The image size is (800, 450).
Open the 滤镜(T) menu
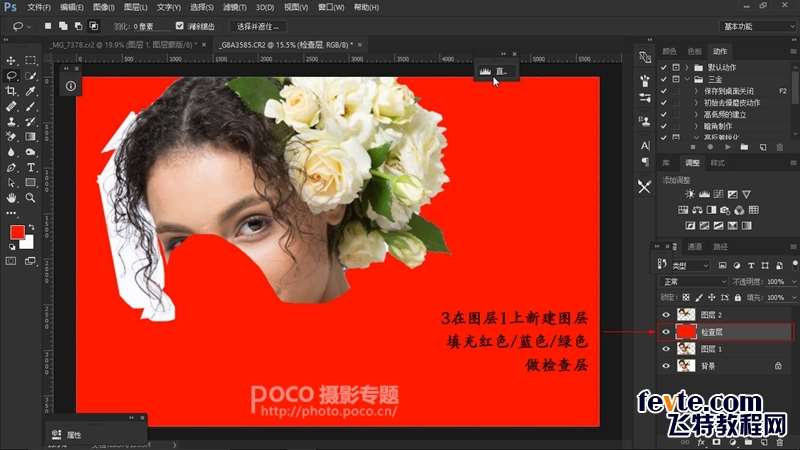[x=234, y=8]
